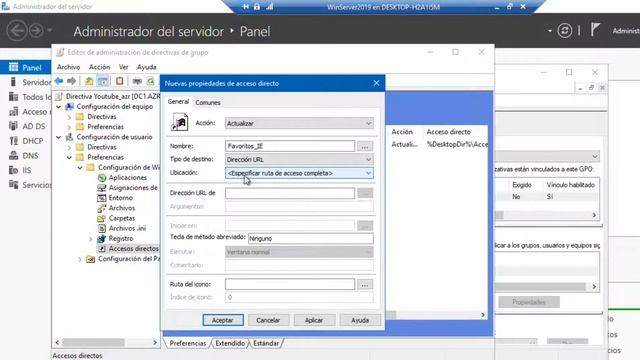Click the Dirección URL de destino field
640x360 pixels.
[x=290, y=193]
